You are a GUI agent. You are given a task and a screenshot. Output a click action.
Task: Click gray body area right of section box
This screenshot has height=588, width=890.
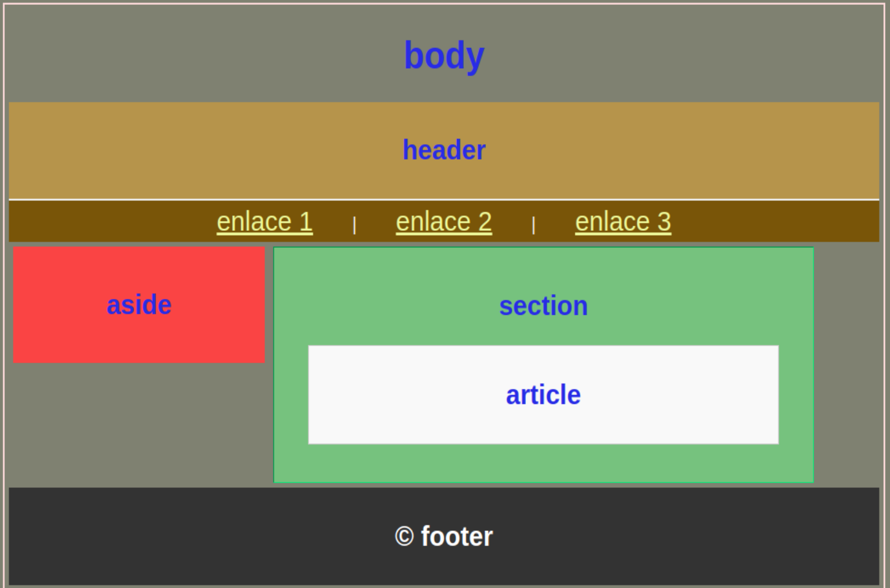click(x=846, y=365)
